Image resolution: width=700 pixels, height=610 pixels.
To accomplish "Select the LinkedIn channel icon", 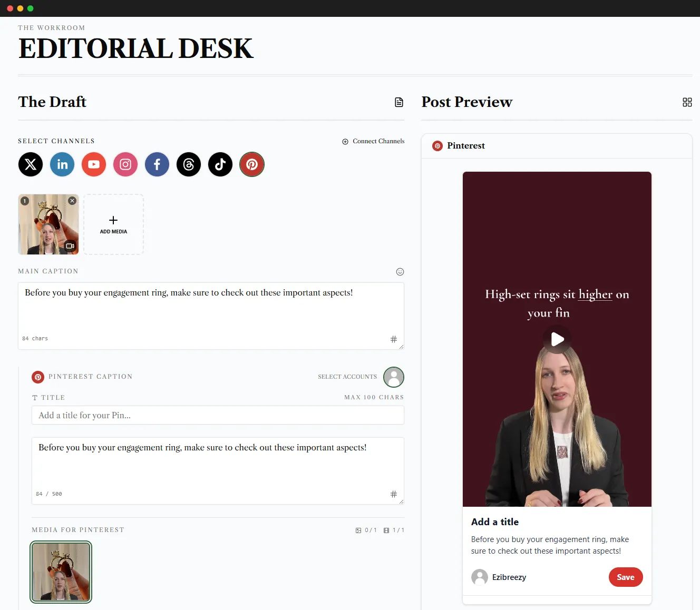I will coord(62,164).
